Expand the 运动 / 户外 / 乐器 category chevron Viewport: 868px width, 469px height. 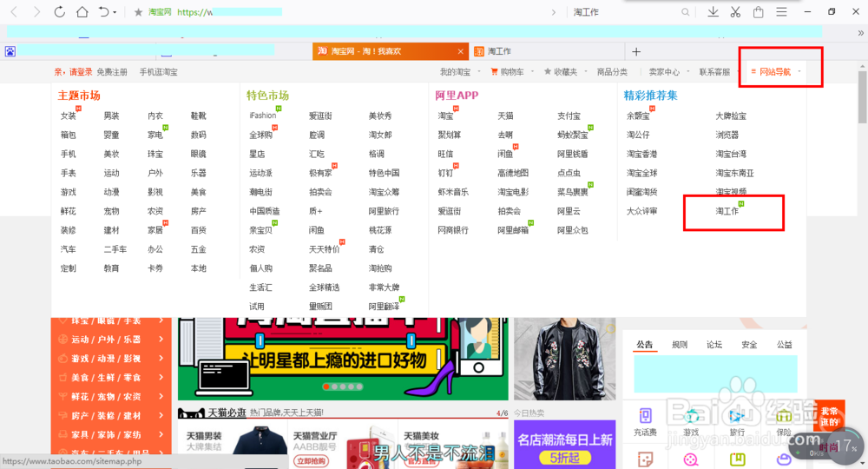click(161, 339)
